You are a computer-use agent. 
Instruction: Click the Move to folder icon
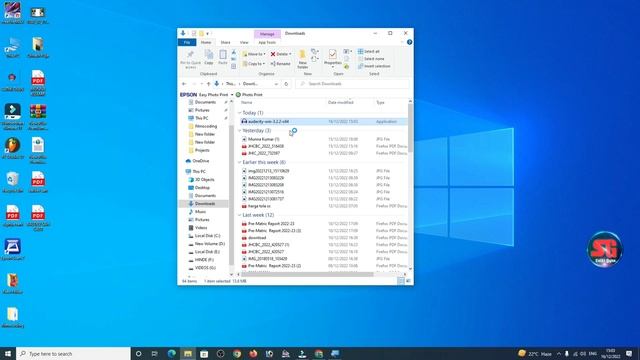pos(245,54)
